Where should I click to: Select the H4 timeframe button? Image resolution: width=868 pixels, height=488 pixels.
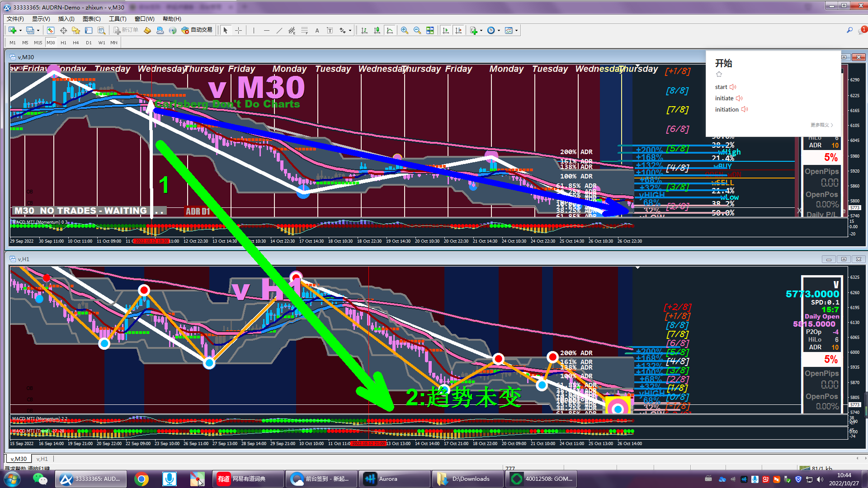pos(75,42)
